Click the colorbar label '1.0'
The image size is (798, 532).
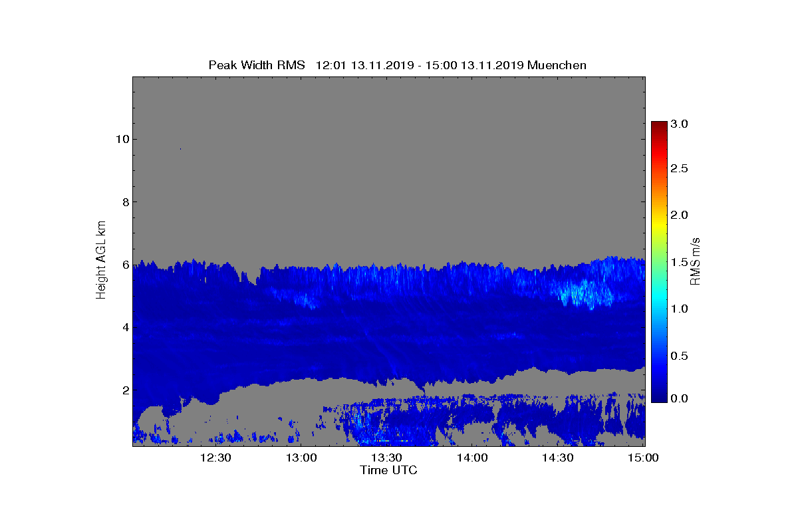[679, 309]
